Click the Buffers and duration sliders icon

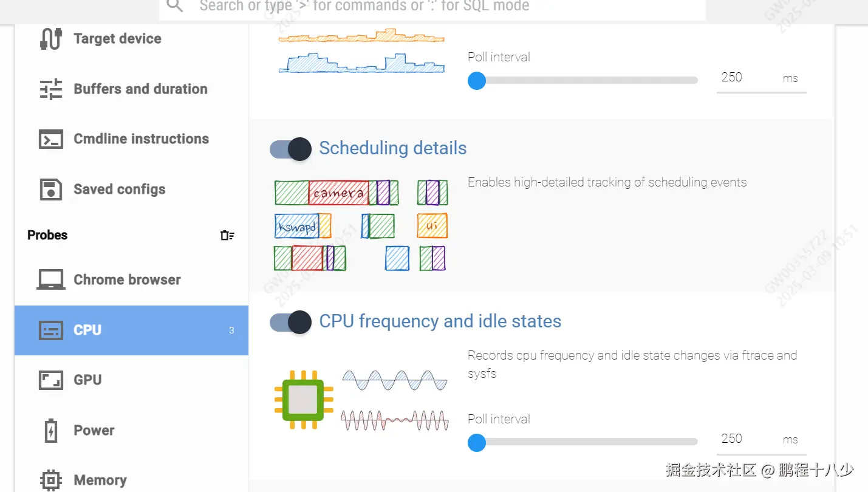pos(51,89)
